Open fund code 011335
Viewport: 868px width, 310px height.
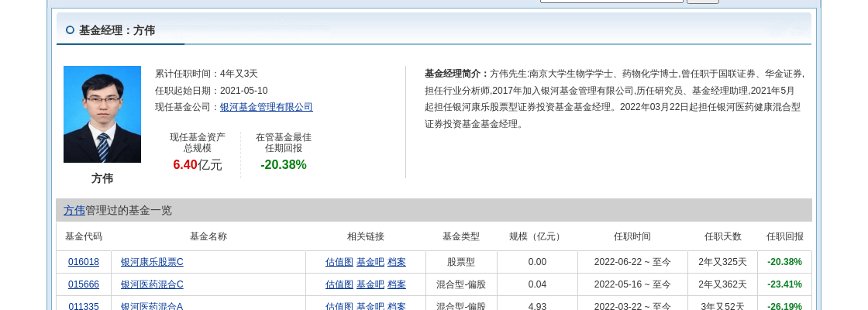tap(84, 306)
